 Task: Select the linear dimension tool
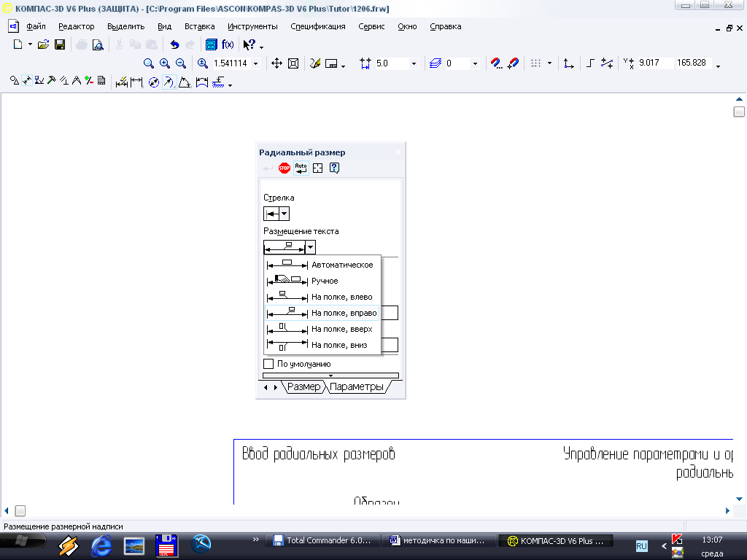point(136,82)
